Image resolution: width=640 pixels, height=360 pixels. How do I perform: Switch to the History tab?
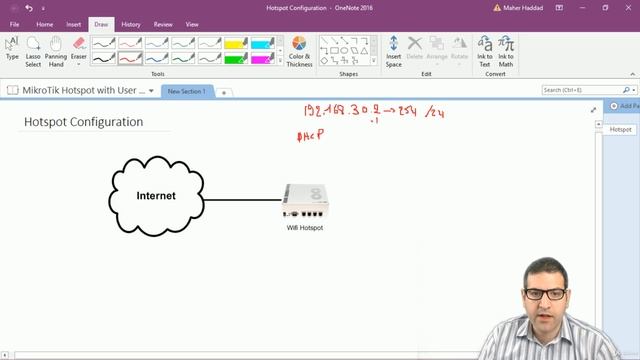(x=131, y=24)
